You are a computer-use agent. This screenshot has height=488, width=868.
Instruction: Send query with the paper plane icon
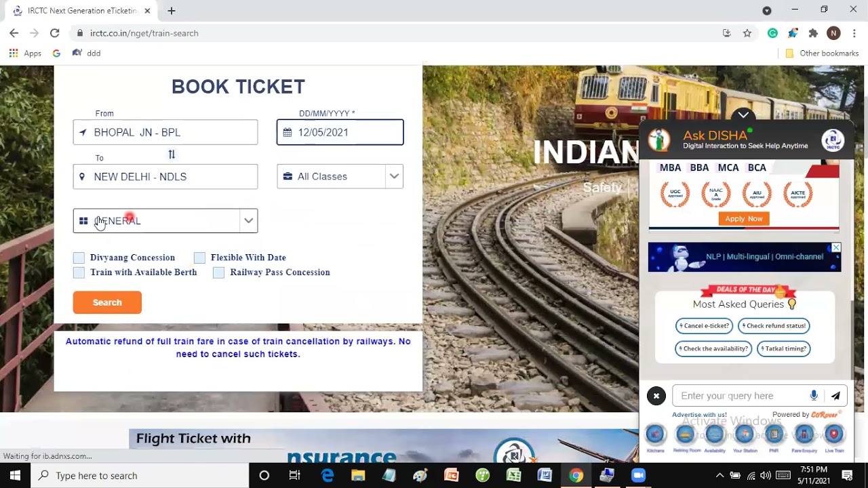coord(835,396)
